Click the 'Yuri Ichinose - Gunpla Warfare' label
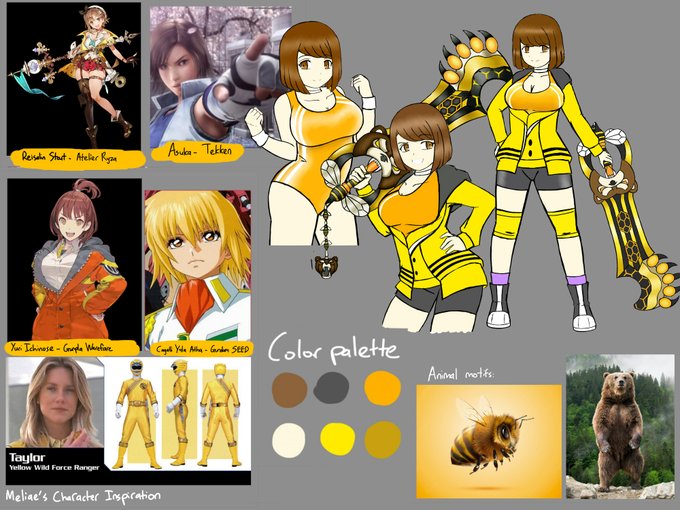 [72, 348]
